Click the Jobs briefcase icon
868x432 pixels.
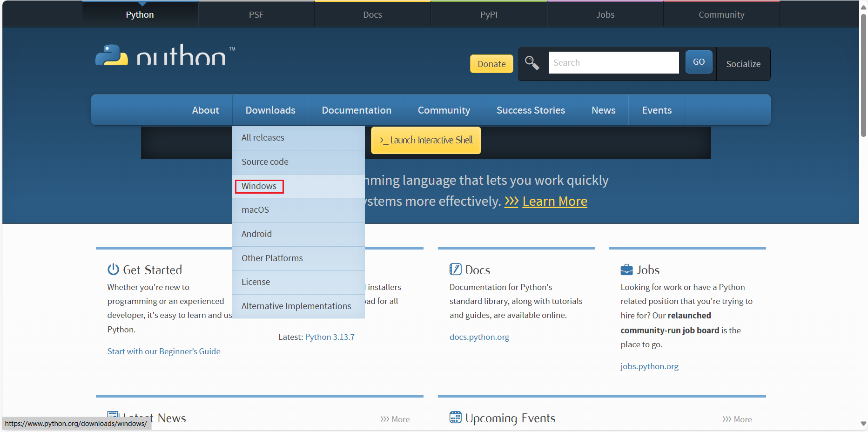click(x=626, y=270)
